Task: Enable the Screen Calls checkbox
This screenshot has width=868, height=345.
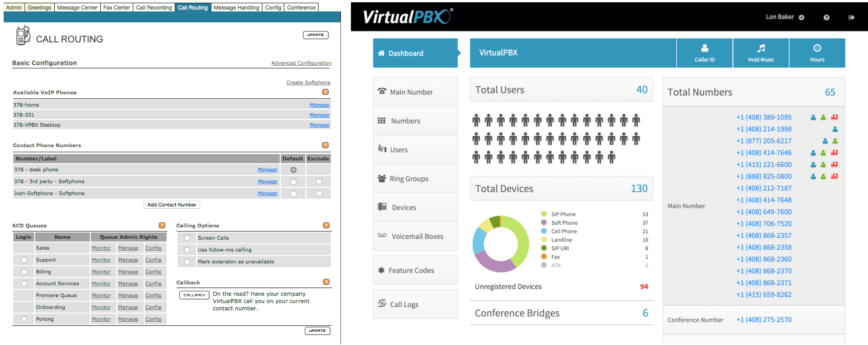Action: [187, 238]
